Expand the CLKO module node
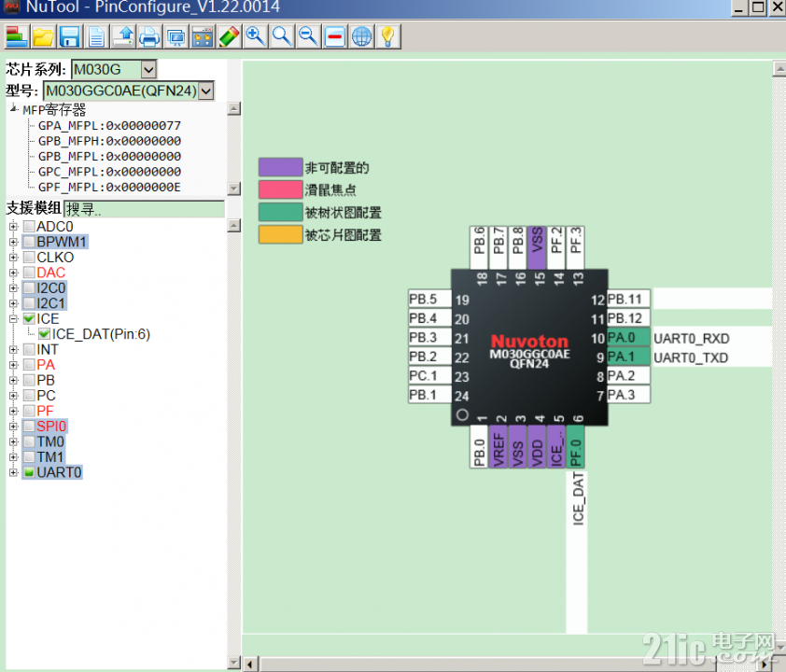This screenshot has height=672, width=786. tap(13, 257)
